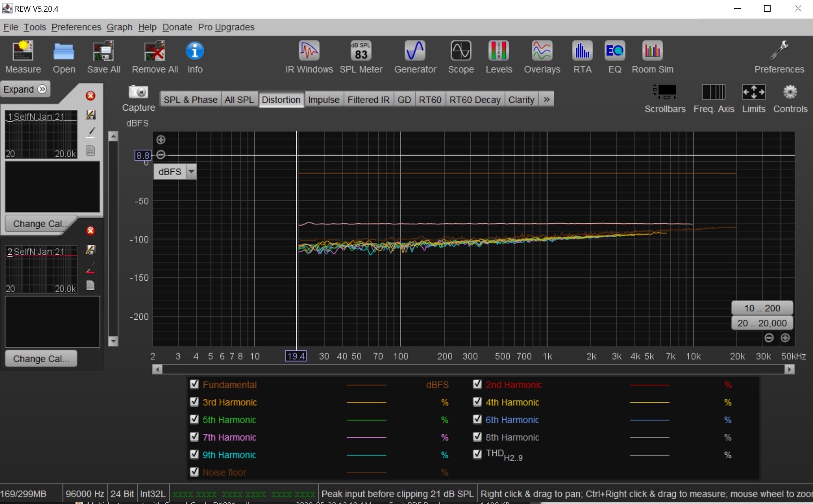Select 2 SelfN Jan 21 thumbnail
The height and width of the screenshot is (504, 813).
coord(41,269)
